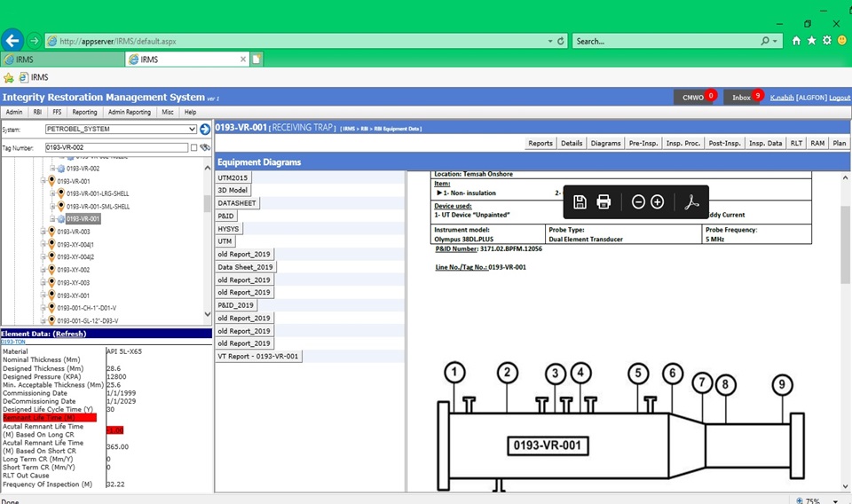852x504 pixels.
Task: Click the 3D Model diagram button
Action: tap(233, 191)
